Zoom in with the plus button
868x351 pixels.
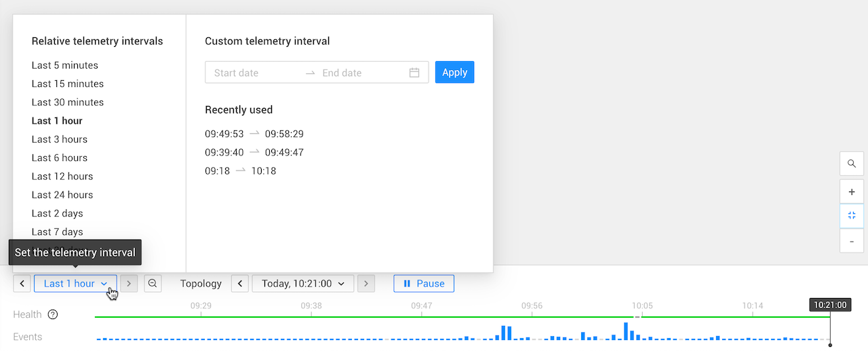pyautogui.click(x=852, y=192)
